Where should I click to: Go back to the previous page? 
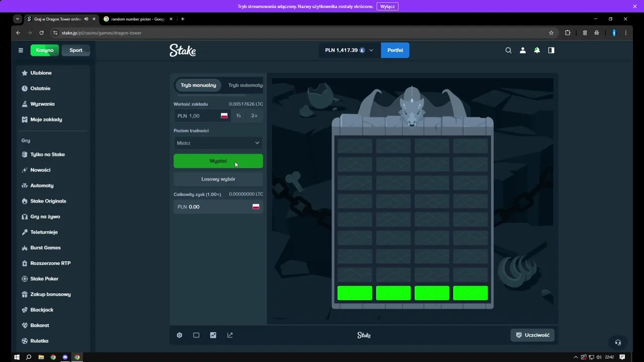[18, 33]
